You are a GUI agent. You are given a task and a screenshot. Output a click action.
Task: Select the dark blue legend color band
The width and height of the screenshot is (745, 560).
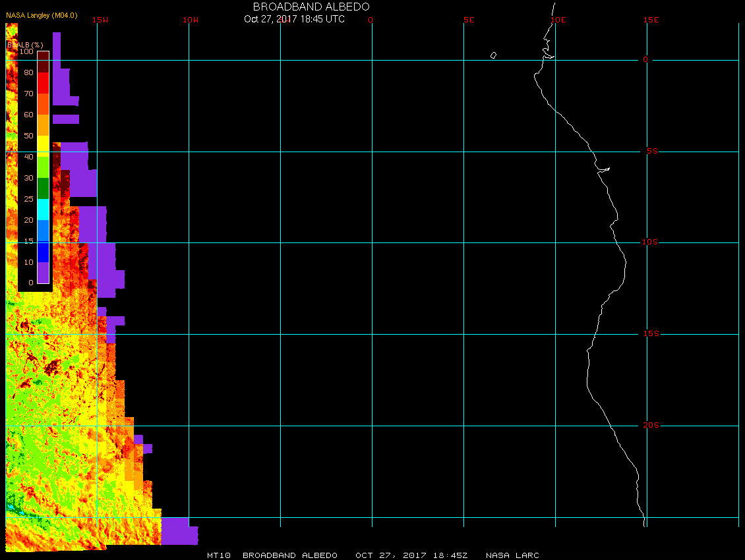point(43,252)
